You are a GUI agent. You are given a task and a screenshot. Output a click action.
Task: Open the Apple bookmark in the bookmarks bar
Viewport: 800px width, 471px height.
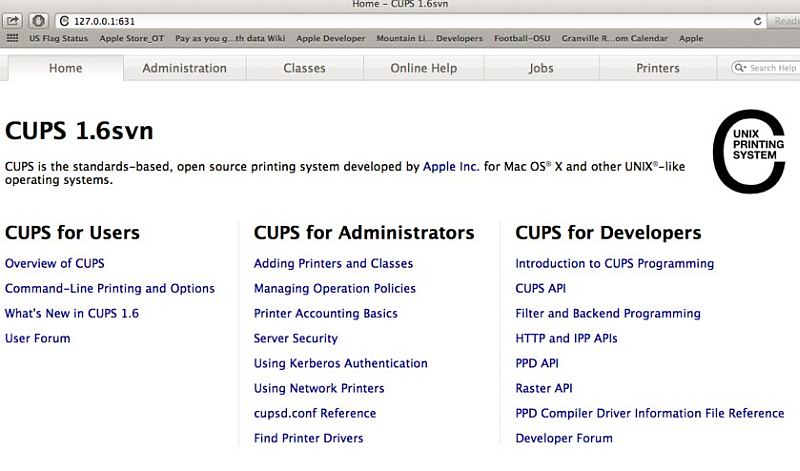pyautogui.click(x=691, y=38)
